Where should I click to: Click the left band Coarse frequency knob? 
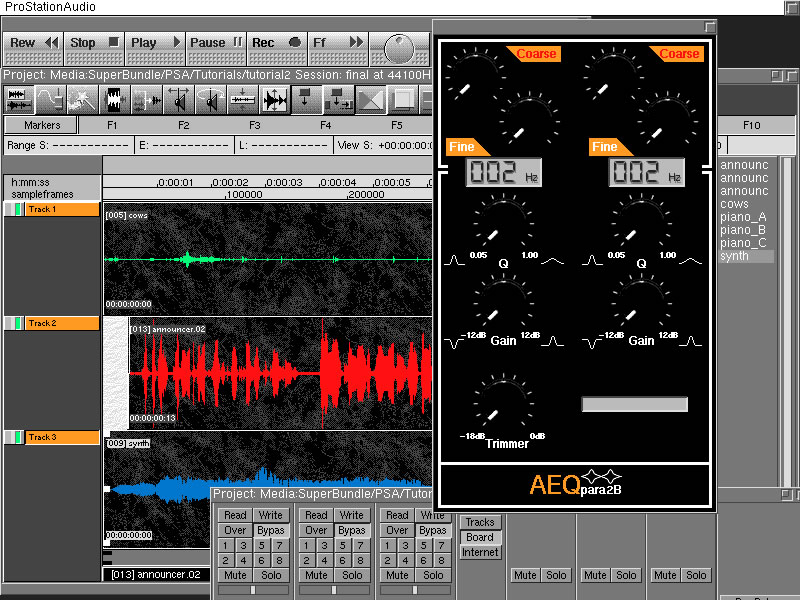pos(475,77)
